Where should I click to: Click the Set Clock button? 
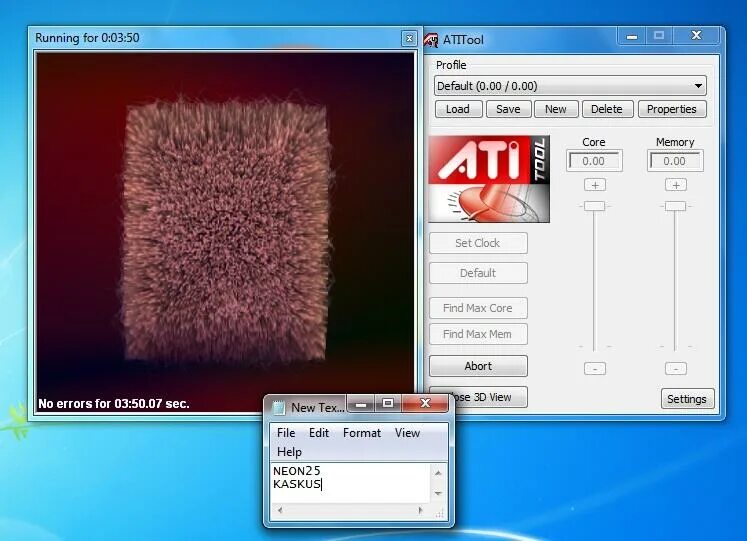pos(478,243)
